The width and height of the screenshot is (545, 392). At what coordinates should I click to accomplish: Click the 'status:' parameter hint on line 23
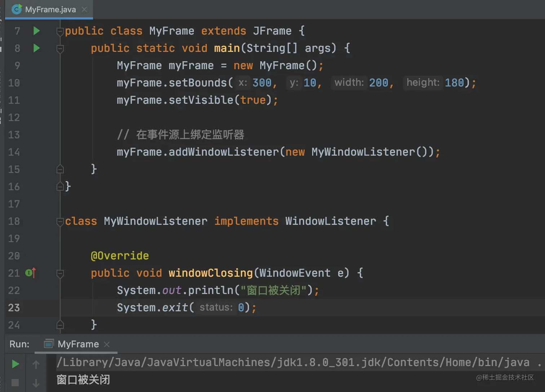pyautogui.click(x=216, y=307)
